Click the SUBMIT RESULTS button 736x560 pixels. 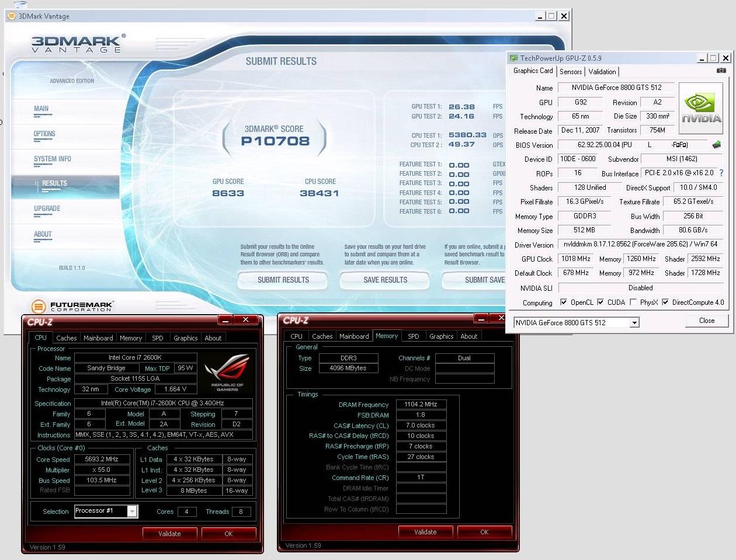(x=283, y=280)
